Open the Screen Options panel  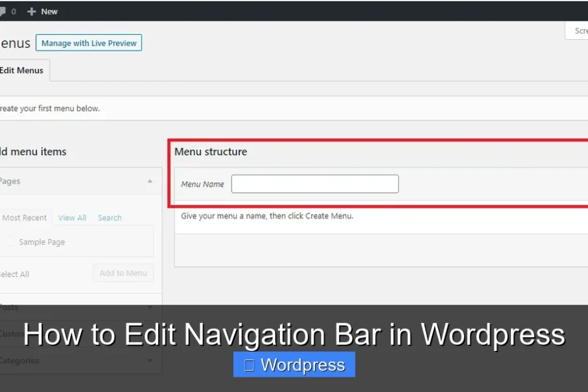579,30
